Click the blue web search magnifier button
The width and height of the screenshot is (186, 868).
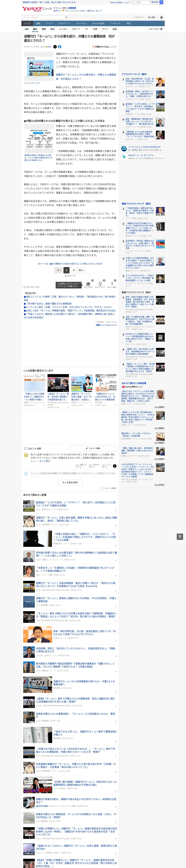(161, 2)
